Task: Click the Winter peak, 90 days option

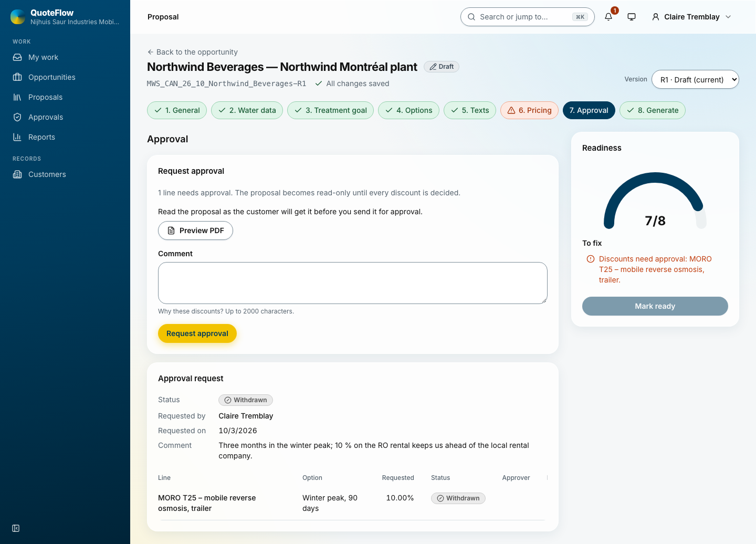Action: click(x=330, y=503)
